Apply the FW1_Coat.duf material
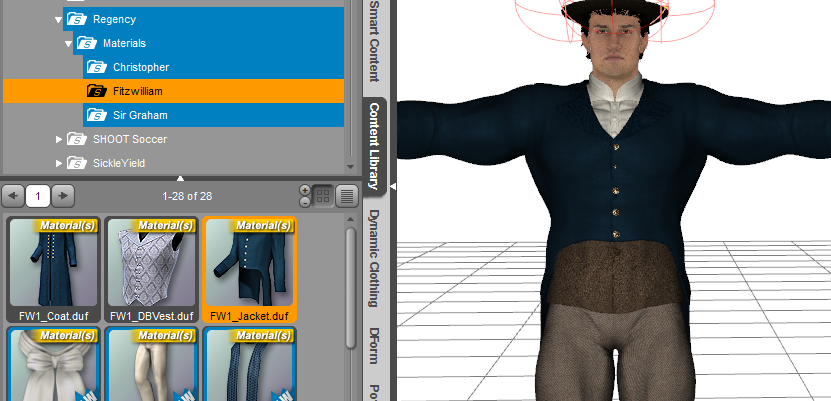This screenshot has height=401, width=831. [x=54, y=270]
